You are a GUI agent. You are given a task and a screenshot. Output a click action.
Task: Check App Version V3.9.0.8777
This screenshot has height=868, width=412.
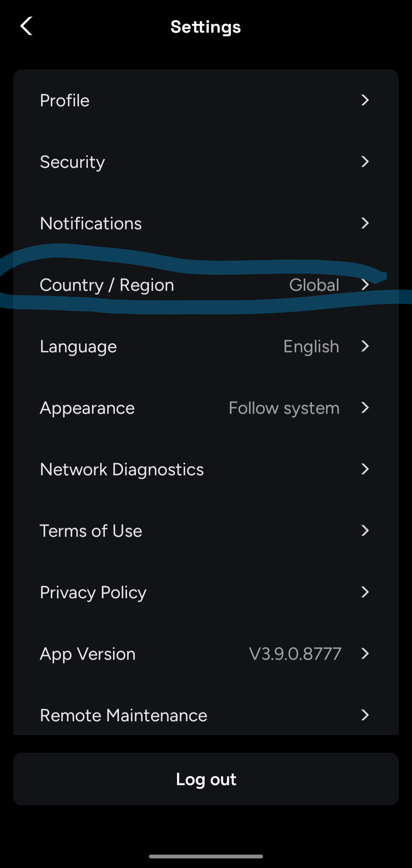[x=295, y=654]
